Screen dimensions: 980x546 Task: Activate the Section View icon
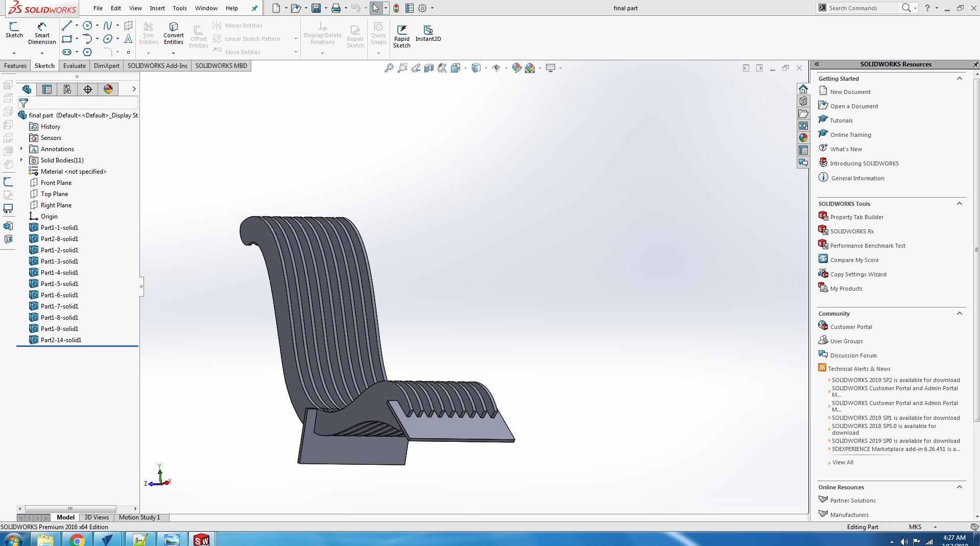click(429, 68)
